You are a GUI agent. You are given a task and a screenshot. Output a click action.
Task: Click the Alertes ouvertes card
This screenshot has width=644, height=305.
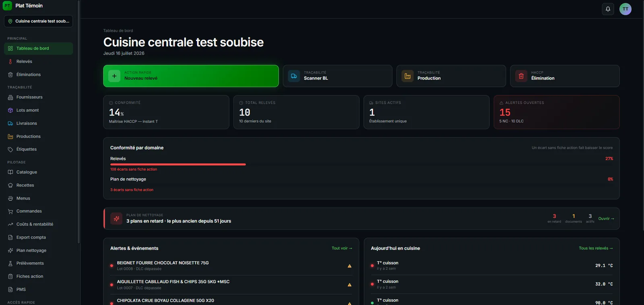pyautogui.click(x=556, y=112)
